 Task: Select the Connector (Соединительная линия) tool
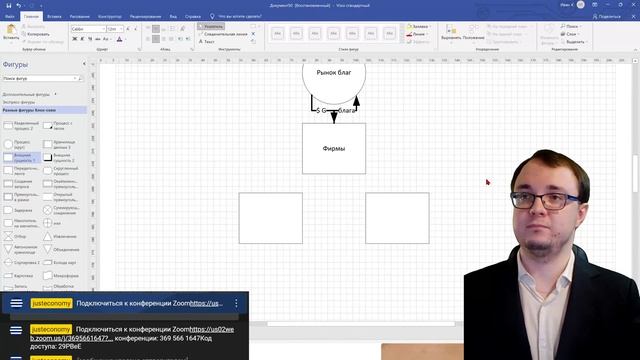pyautogui.click(x=223, y=34)
